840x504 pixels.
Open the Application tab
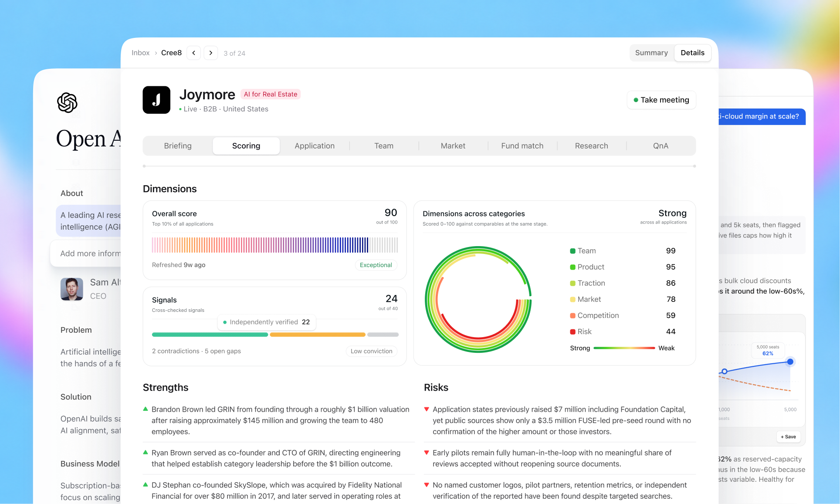315,146
